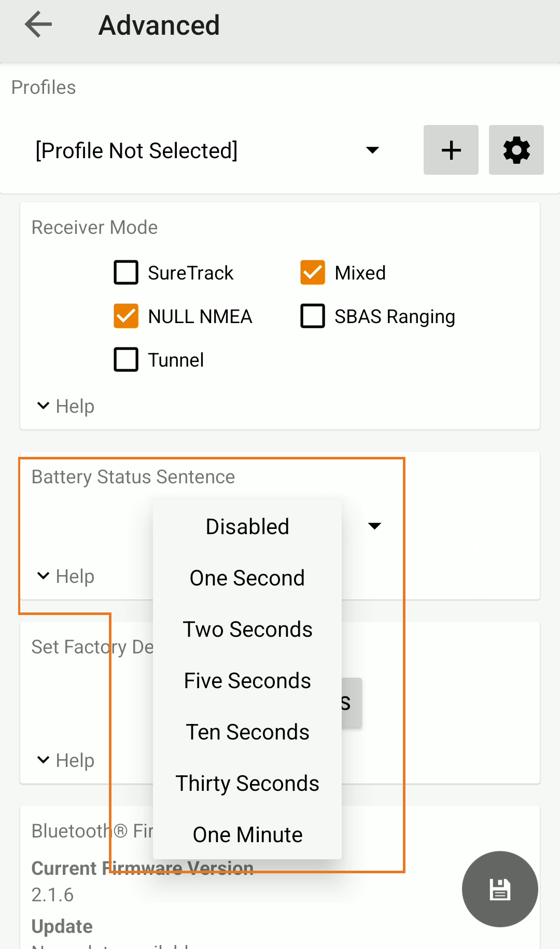Uncheck the NULL NMEA option
Viewport: 560px width, 949px height.
(126, 316)
